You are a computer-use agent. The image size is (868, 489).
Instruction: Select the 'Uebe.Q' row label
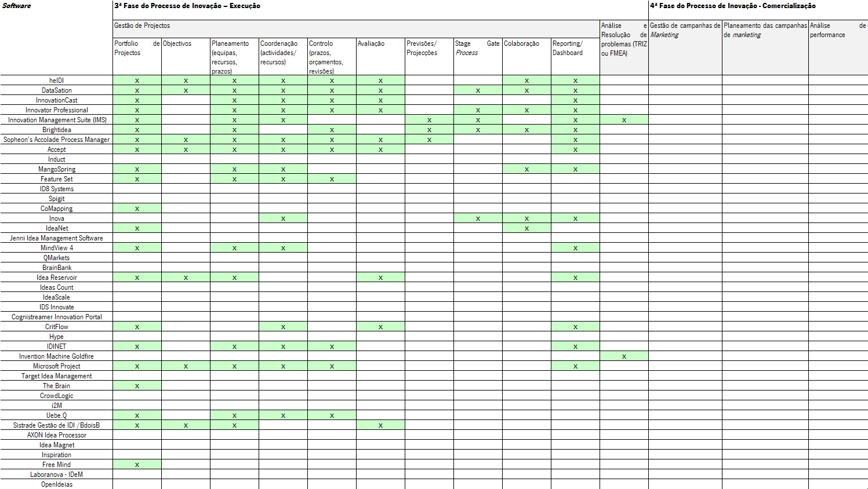[57, 415]
